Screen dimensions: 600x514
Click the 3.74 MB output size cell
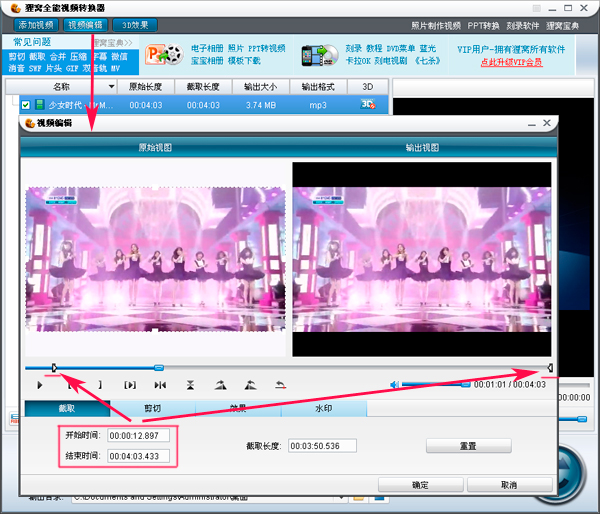261,105
